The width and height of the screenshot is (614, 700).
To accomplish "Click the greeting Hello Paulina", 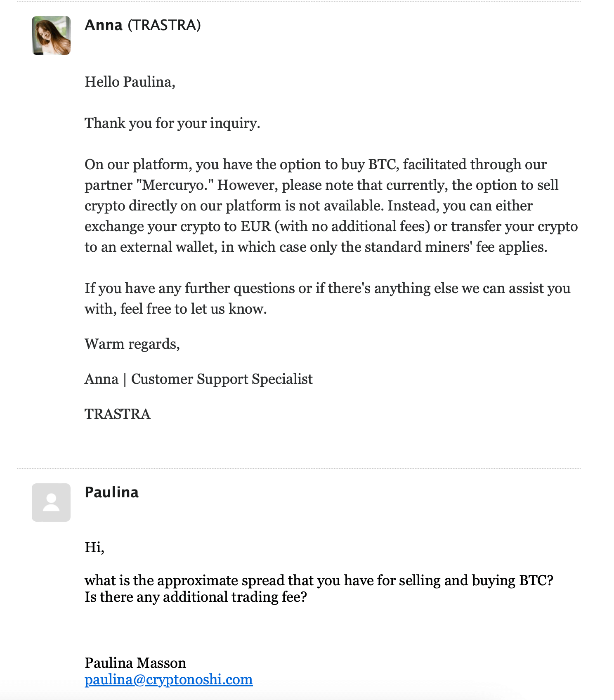I will point(130,82).
